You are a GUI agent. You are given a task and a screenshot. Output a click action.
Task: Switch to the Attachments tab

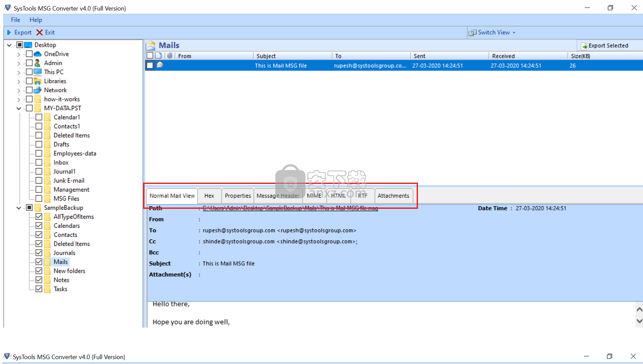(x=394, y=196)
